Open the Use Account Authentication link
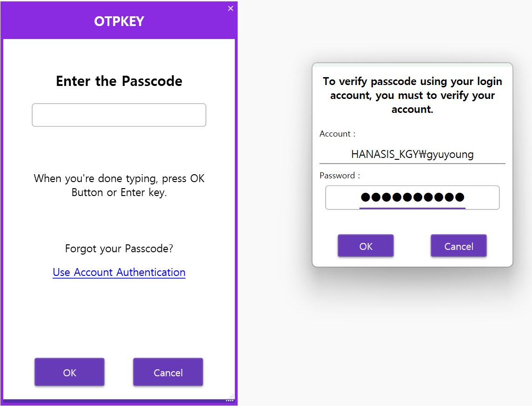 pos(119,272)
